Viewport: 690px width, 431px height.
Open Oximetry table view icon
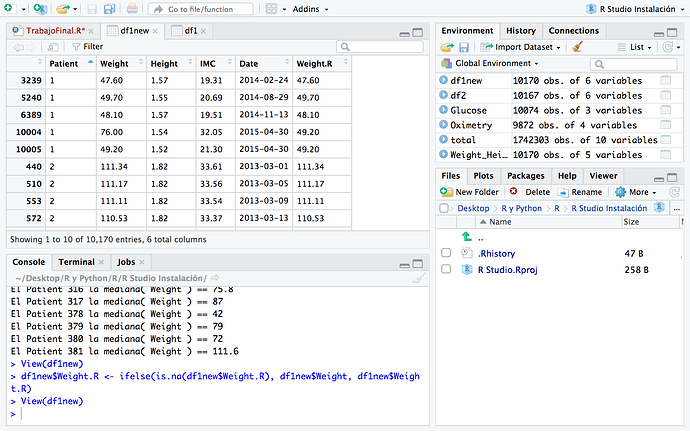tap(666, 125)
